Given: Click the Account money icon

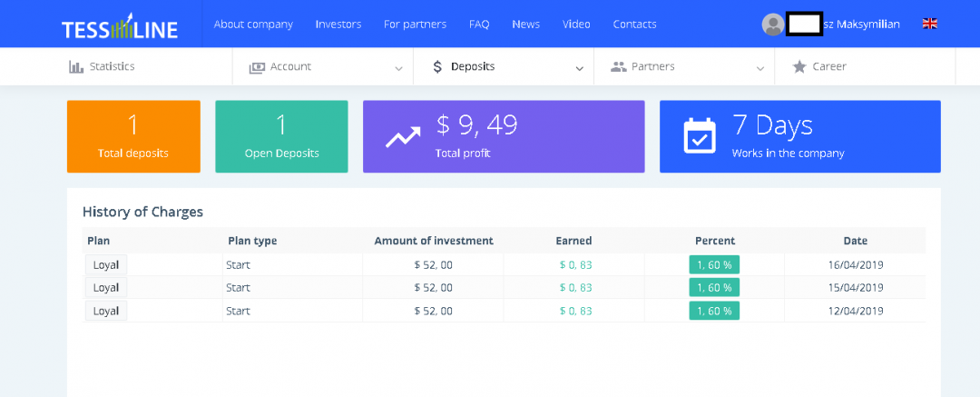Looking at the screenshot, I should pyautogui.click(x=257, y=66).
